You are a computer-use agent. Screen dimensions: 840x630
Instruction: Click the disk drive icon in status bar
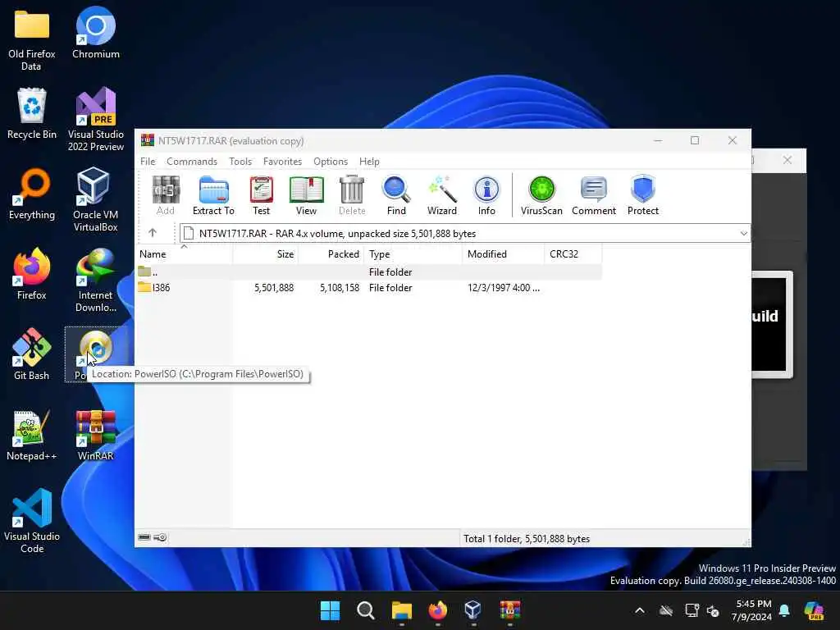(x=144, y=537)
